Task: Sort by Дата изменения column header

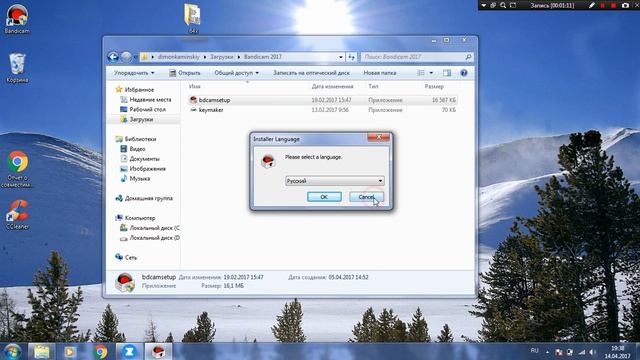Action: click(x=332, y=86)
